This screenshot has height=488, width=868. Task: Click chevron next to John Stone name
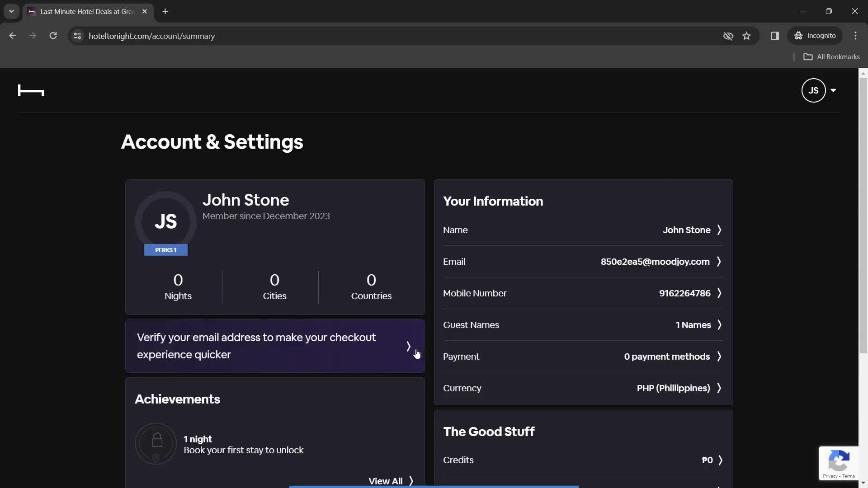click(719, 230)
